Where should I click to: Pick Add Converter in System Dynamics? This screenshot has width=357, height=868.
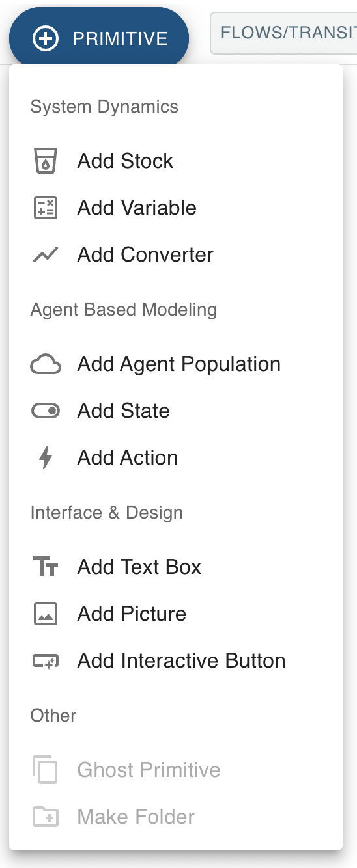pyautogui.click(x=176, y=254)
